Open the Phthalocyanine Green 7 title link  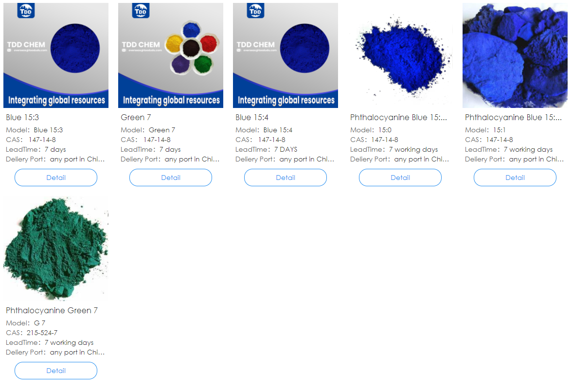click(52, 310)
